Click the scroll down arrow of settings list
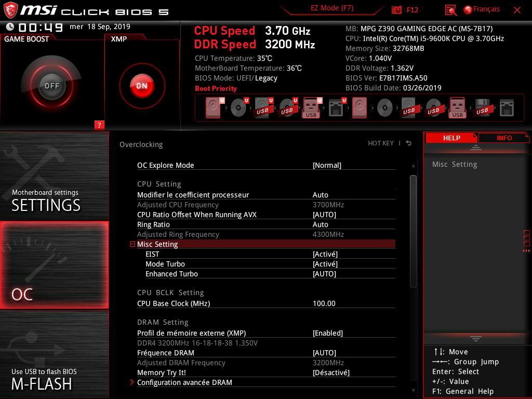The width and height of the screenshot is (532, 399). [x=413, y=391]
